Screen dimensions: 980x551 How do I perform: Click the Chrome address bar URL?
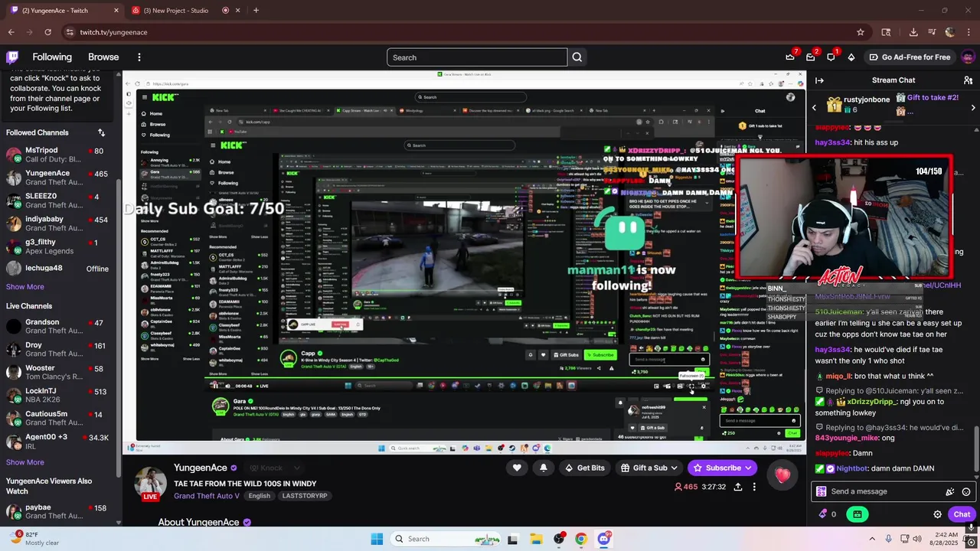point(113,32)
